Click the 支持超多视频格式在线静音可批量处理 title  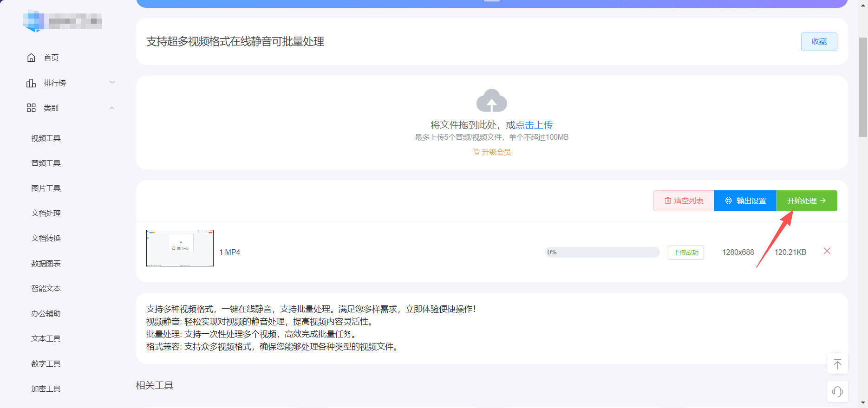pyautogui.click(x=235, y=42)
